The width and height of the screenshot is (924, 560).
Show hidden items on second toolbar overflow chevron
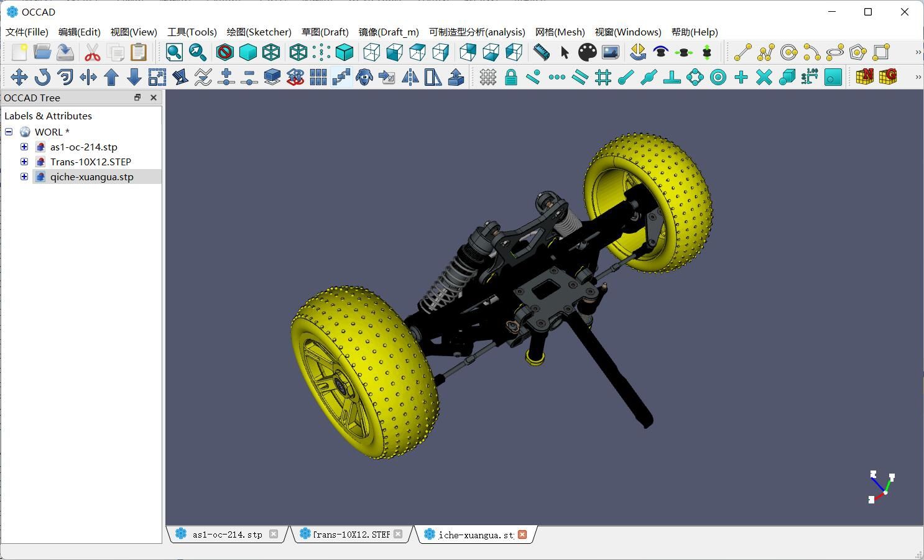(918, 77)
